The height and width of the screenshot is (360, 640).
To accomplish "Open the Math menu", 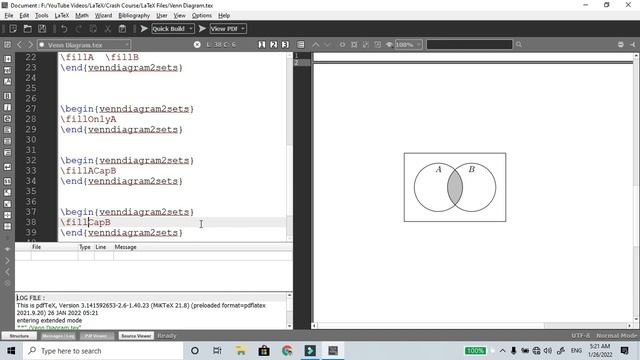I will coord(82,16).
